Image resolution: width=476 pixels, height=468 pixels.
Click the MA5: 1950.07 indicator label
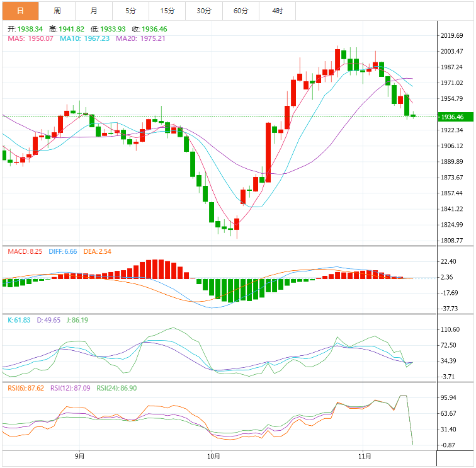pyautogui.click(x=31, y=39)
